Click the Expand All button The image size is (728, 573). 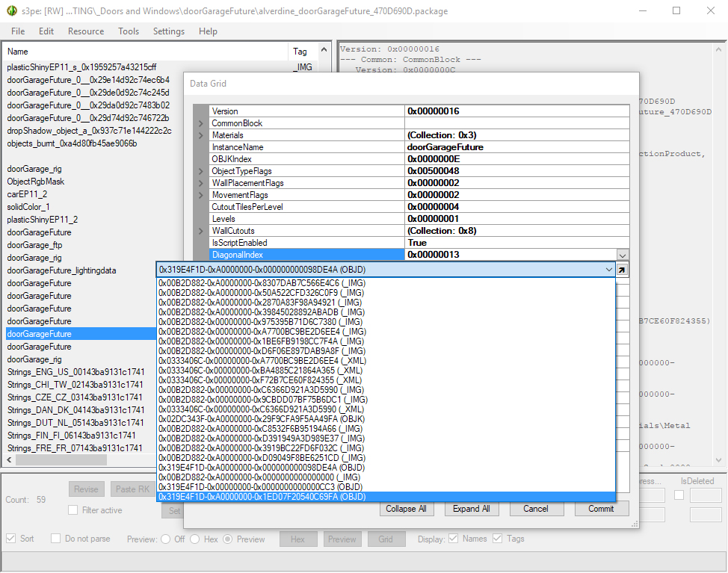[x=471, y=509]
